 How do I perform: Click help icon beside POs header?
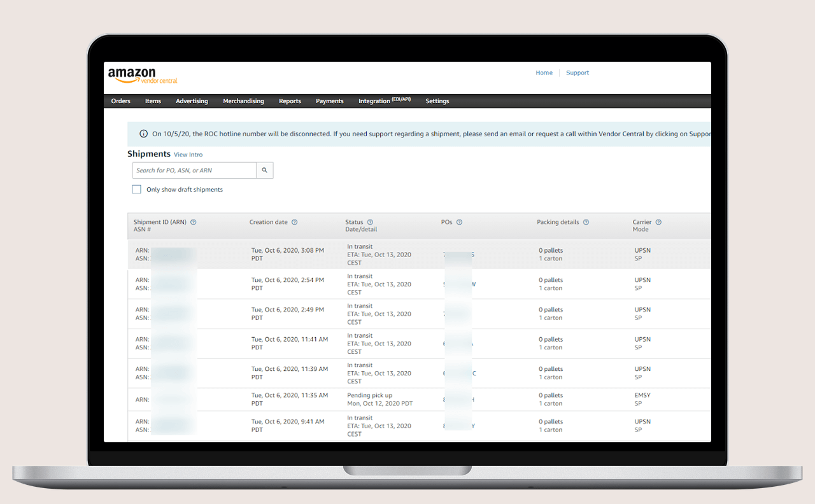coord(459,222)
